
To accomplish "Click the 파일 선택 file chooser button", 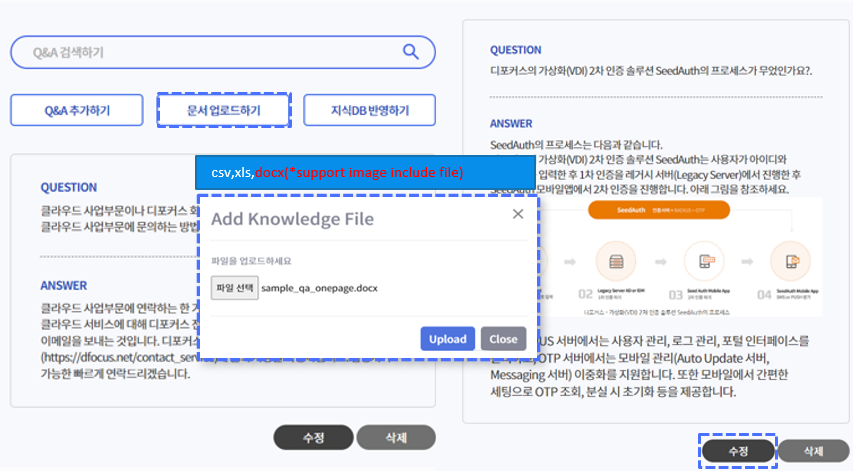I will pos(234,288).
